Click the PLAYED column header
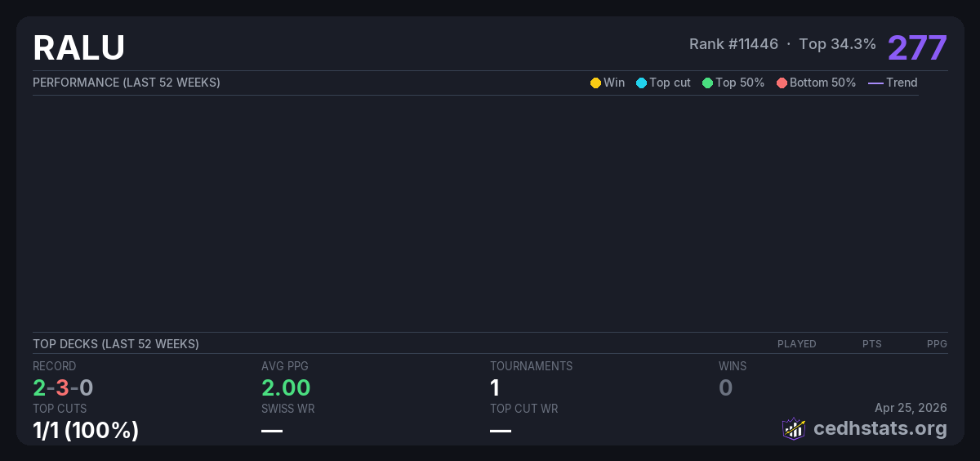This screenshot has height=461, width=980. tap(796, 344)
